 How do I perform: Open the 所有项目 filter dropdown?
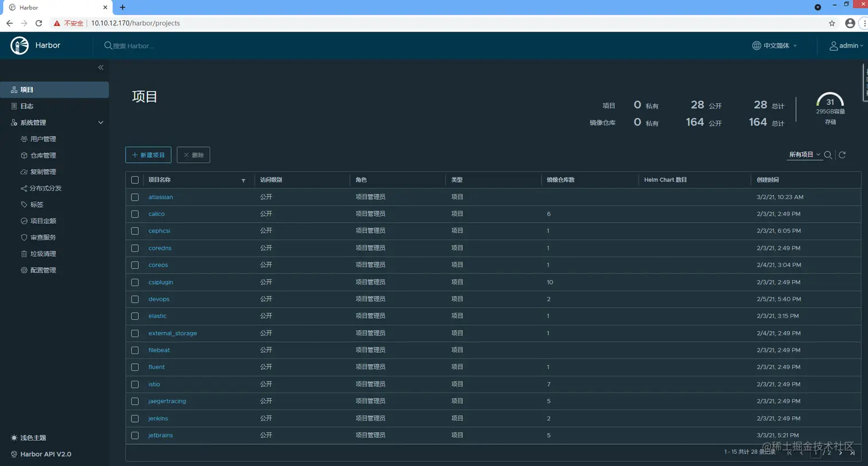[805, 155]
